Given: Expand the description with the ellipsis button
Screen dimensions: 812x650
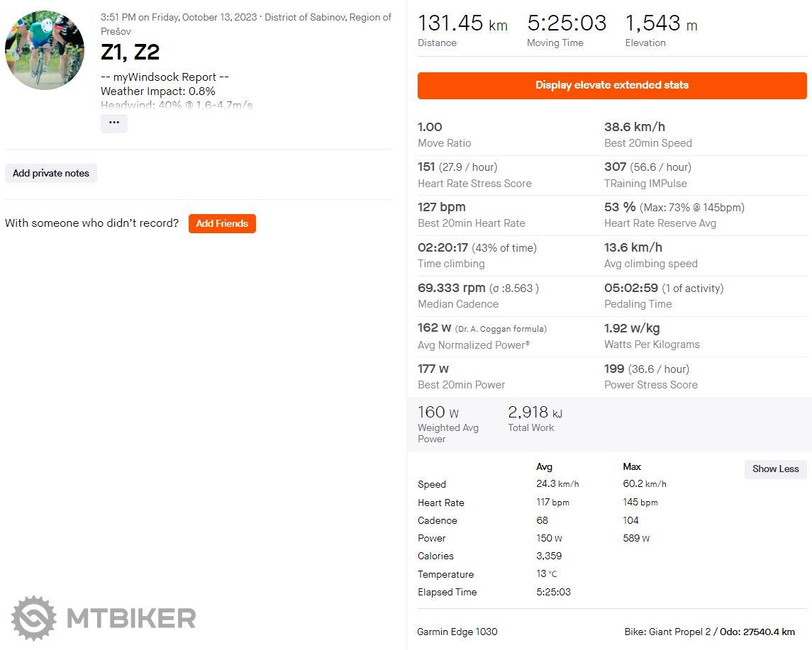Looking at the screenshot, I should point(114,123).
